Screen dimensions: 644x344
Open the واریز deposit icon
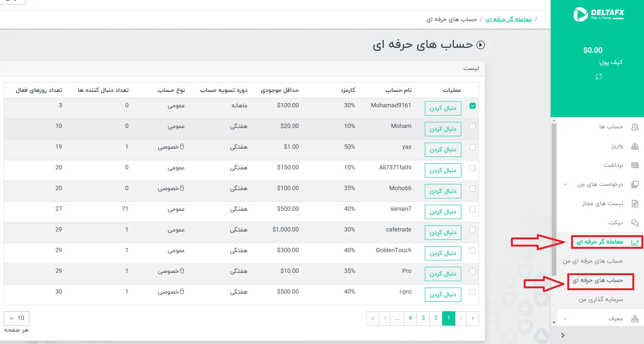coord(635,146)
